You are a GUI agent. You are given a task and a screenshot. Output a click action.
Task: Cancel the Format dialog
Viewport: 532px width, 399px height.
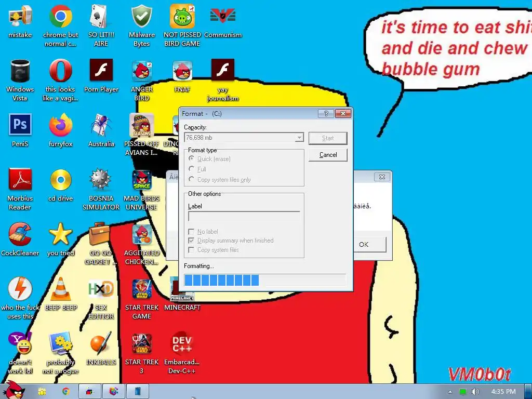[x=328, y=155]
